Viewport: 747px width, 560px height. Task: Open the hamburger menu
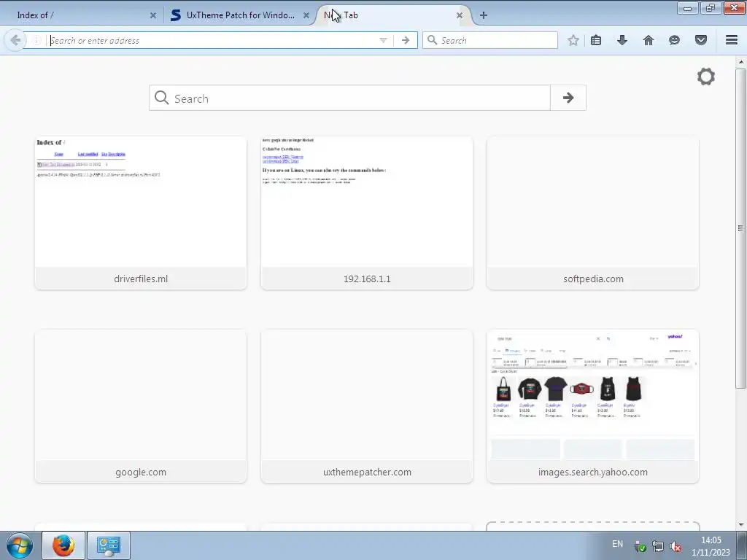tap(732, 41)
